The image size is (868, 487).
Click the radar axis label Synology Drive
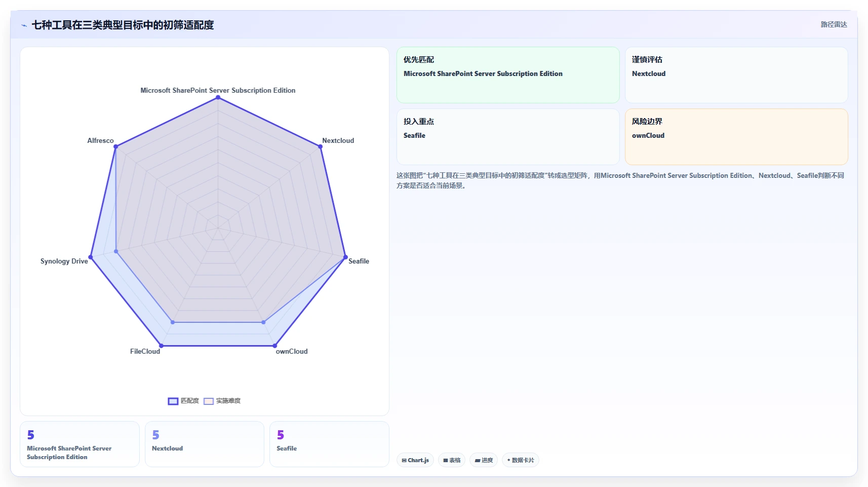pos(64,261)
